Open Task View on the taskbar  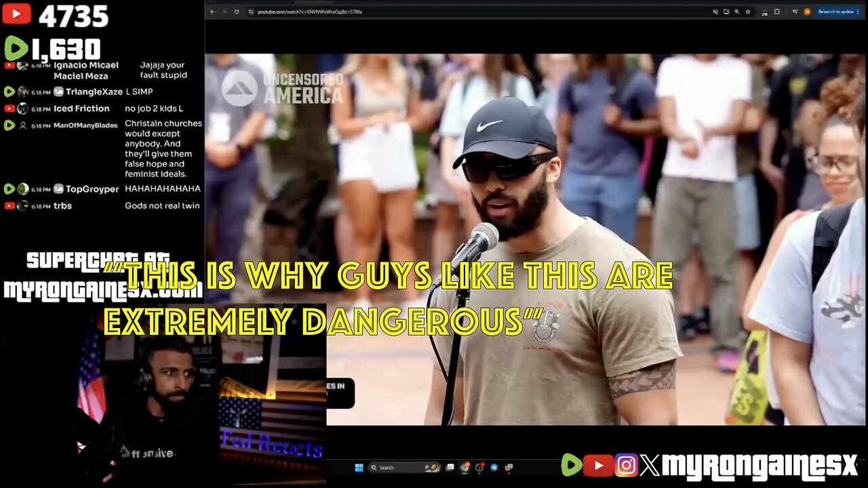point(450,468)
